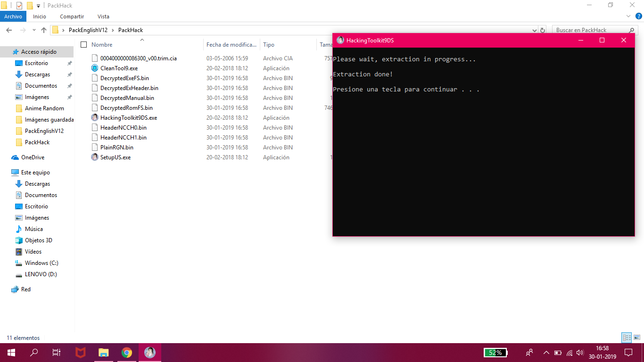Open Explorer help via the question mark icon
The height and width of the screenshot is (362, 644).
pos(639,16)
